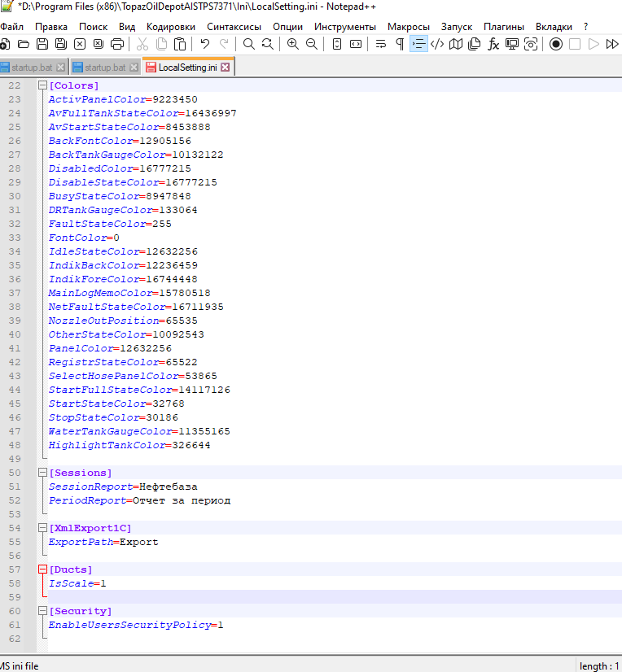This screenshot has height=672, width=622.
Task: Click Run Macro Multiple Times icon
Action: click(x=612, y=44)
